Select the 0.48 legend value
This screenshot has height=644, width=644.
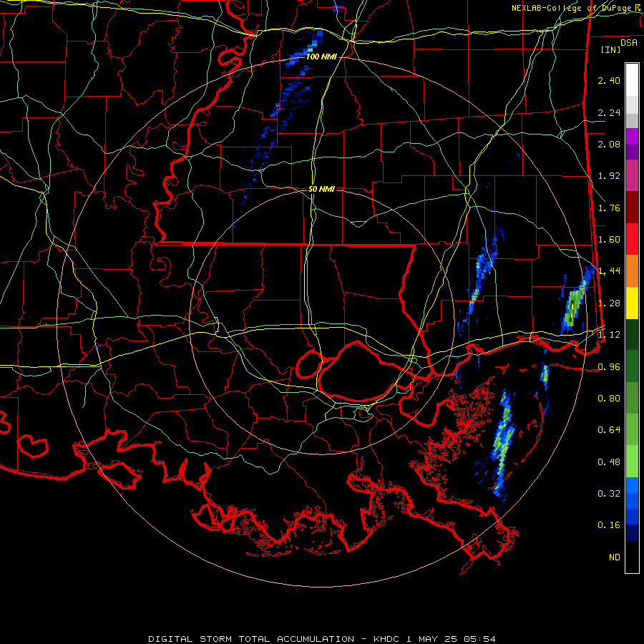609,462
